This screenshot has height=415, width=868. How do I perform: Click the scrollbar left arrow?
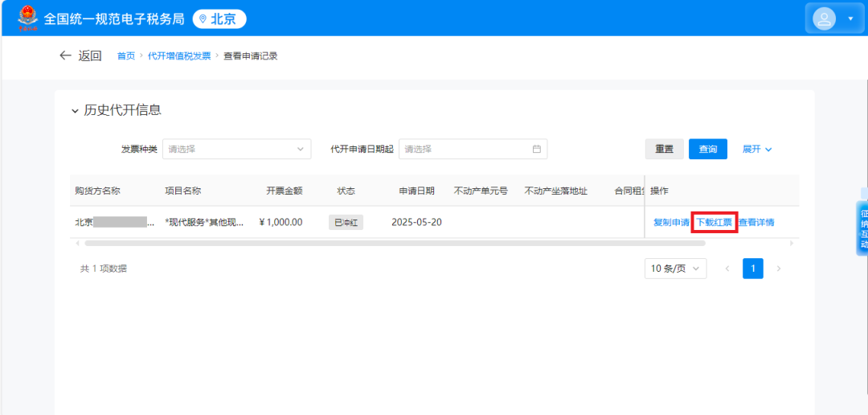coord(77,243)
